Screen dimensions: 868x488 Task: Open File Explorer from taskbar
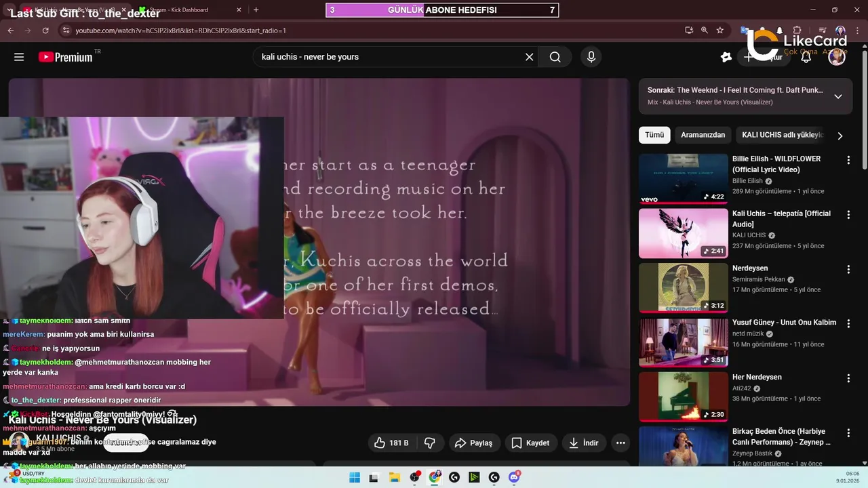394,478
